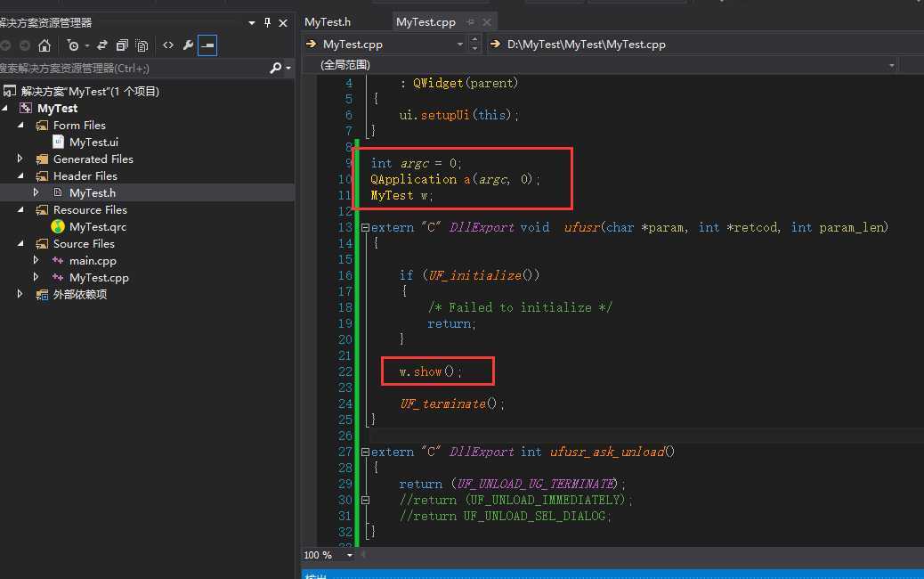
Task: Expand the MyTest.cpp tree node arrow
Action: click(36, 276)
